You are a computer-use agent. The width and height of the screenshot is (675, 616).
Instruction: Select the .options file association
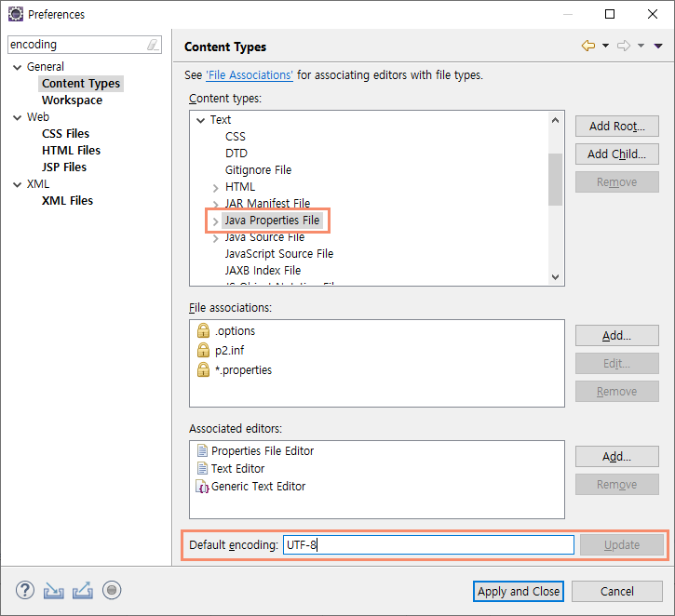point(235,331)
